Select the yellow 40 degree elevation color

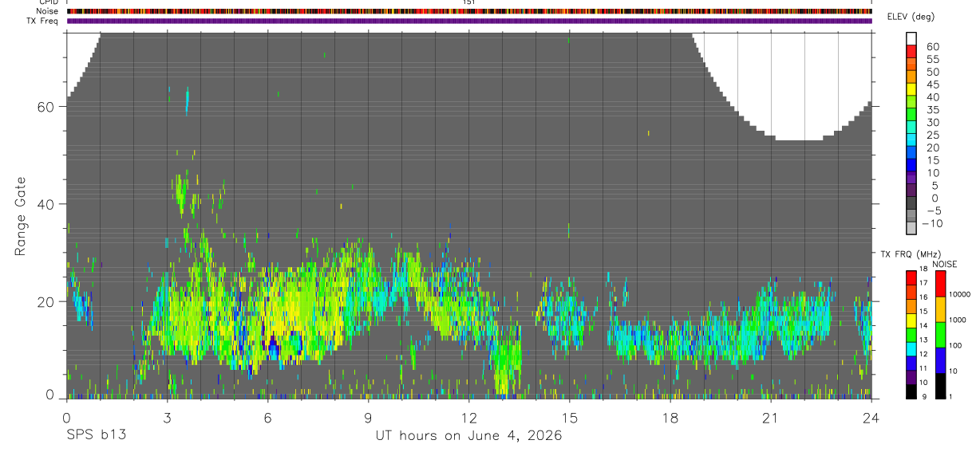pos(911,102)
